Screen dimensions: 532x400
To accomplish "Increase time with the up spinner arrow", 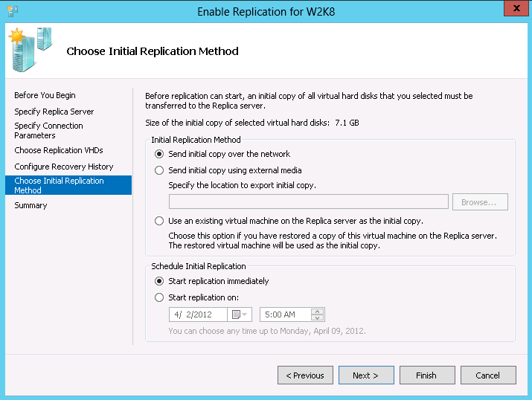I will pos(317,312).
